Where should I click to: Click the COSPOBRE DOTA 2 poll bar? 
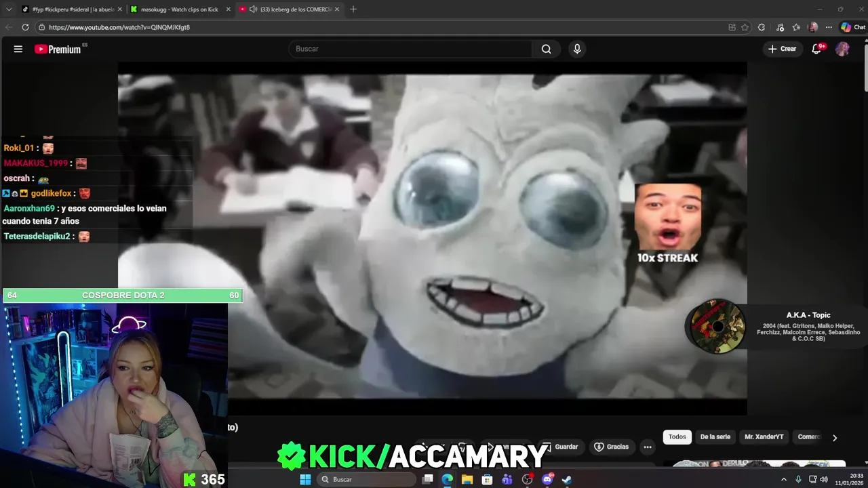(123, 296)
